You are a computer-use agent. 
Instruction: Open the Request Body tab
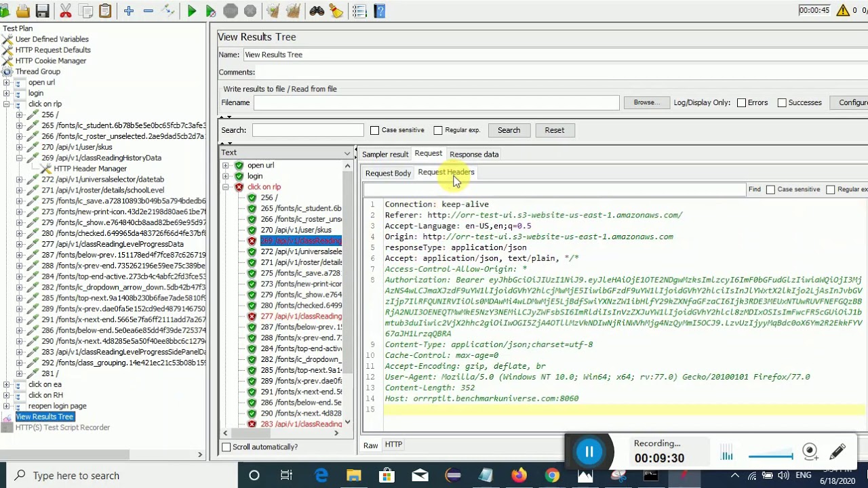tap(388, 173)
